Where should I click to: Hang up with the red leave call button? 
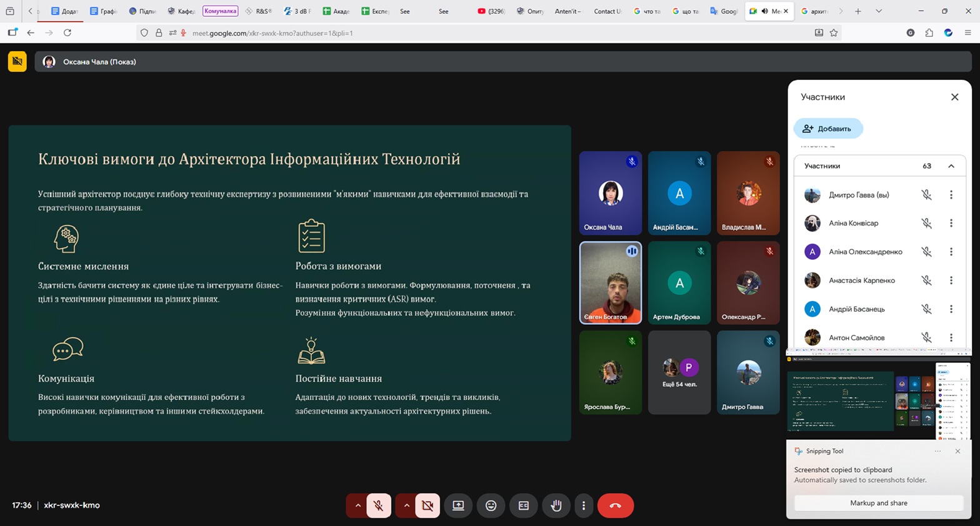click(x=615, y=505)
